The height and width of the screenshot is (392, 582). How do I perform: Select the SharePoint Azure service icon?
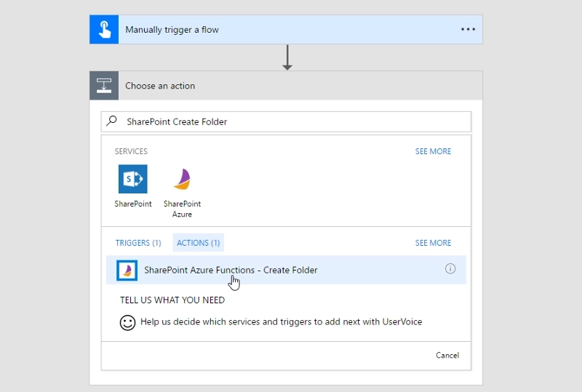(182, 179)
